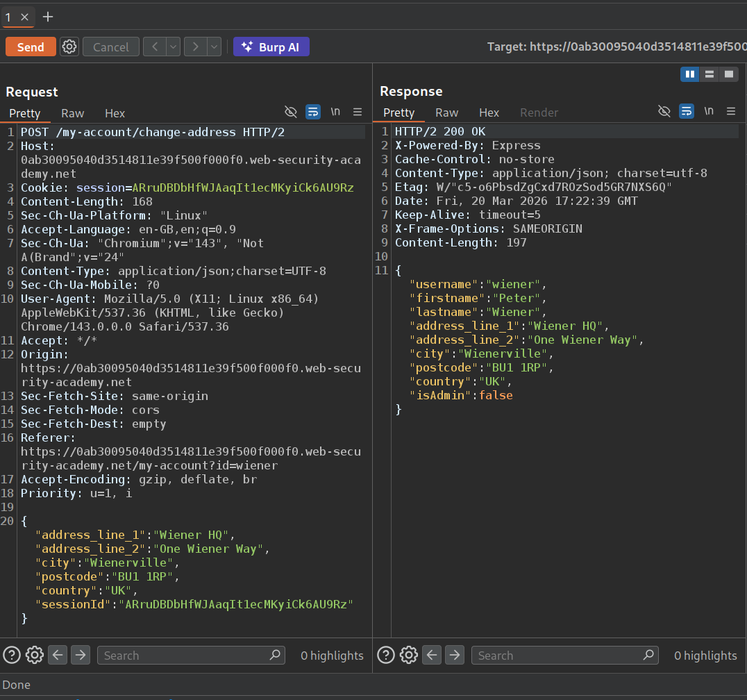Open Request search help icon
This screenshot has height=700, width=747.
12,655
